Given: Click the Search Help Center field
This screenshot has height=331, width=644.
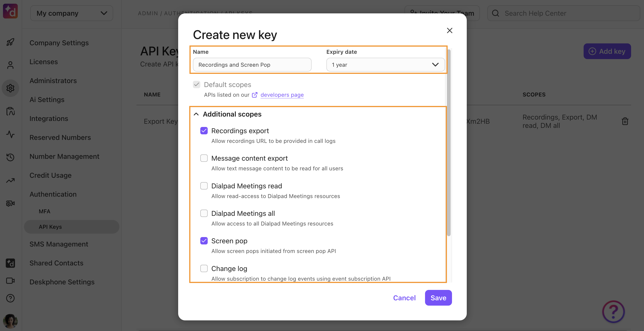Looking at the screenshot, I should [564, 13].
